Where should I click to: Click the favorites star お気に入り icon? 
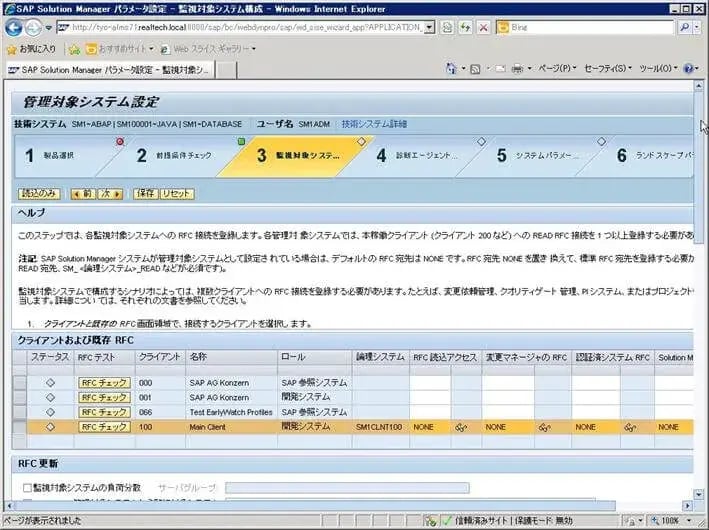click(12, 48)
